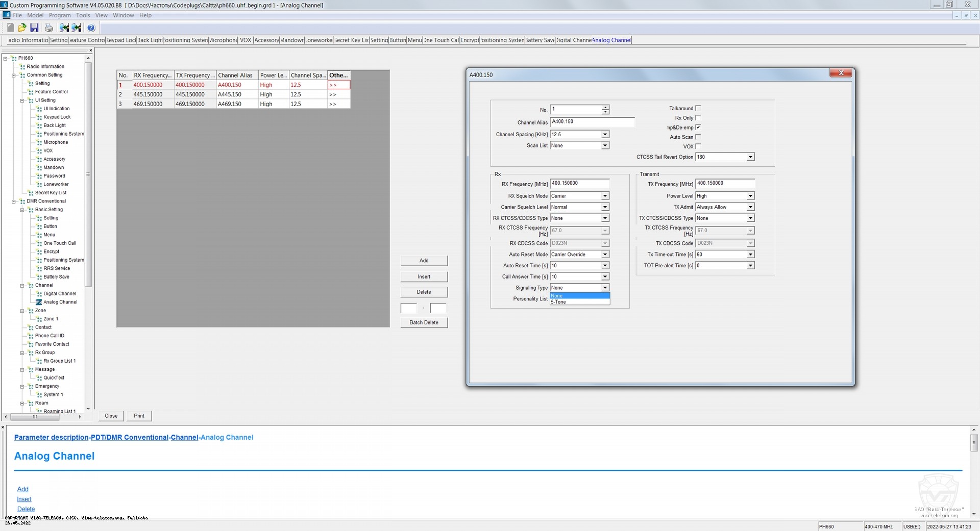Click the New file toolbar icon

click(10, 28)
